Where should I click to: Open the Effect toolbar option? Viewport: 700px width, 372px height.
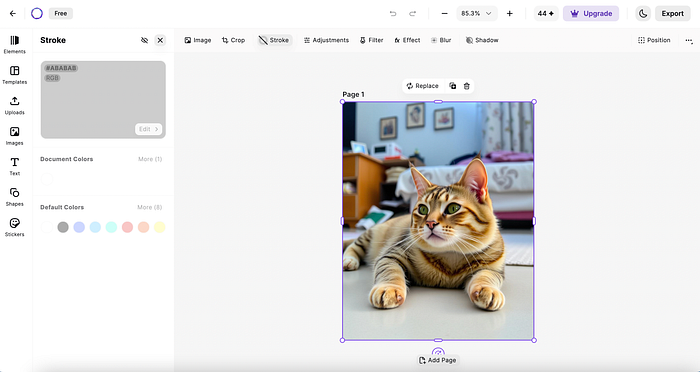click(x=407, y=40)
